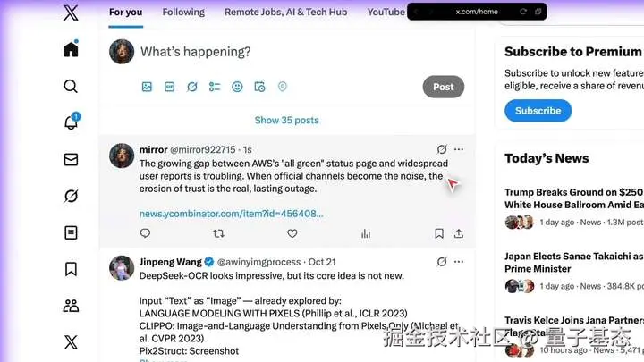Screen dimensions: 644x362
Task: Open Trump Breaks Ground news story
Action: click(573, 198)
